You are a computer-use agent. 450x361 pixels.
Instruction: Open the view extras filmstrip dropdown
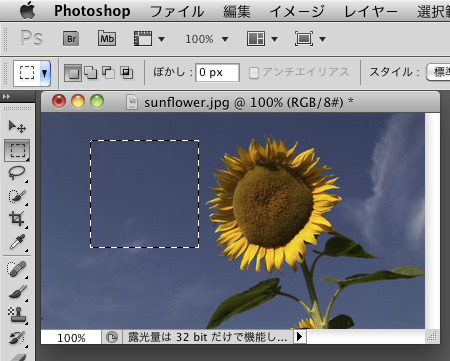click(161, 39)
